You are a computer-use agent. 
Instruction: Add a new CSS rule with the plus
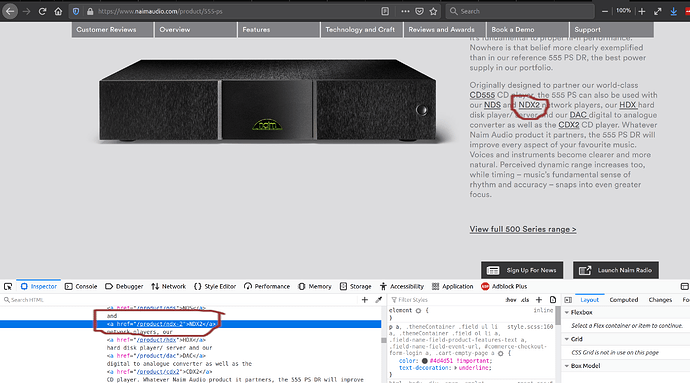click(x=539, y=300)
